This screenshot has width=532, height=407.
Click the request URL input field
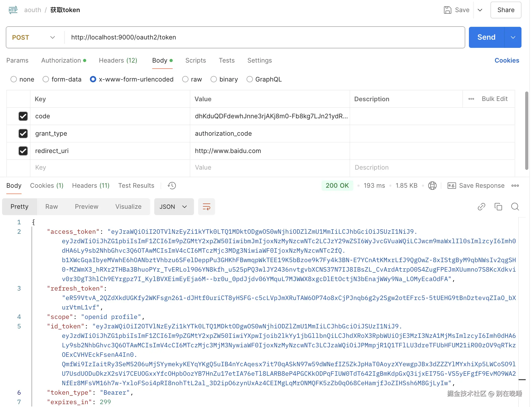pos(263,37)
